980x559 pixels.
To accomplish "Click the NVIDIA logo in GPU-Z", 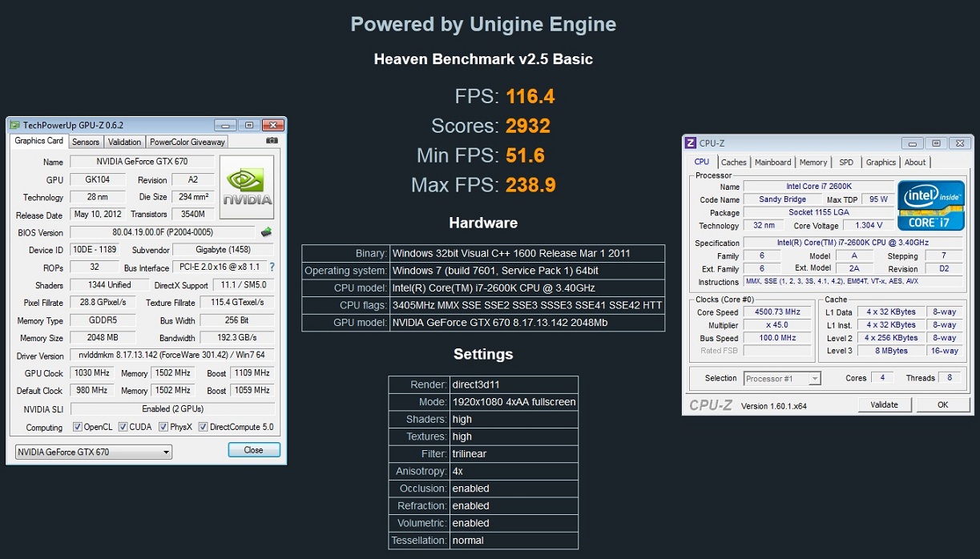I will tap(247, 187).
